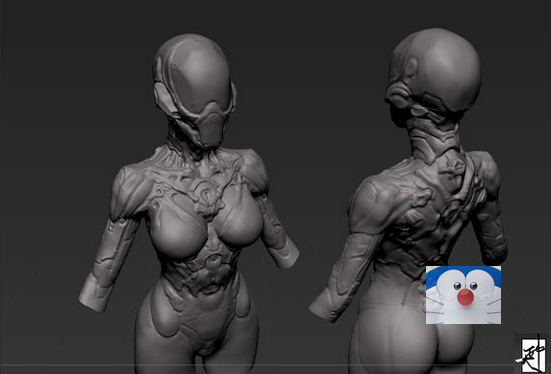This screenshot has height=374, width=551.
Task: Select the back-view model's left arm cuff
Action: click(x=325, y=306)
